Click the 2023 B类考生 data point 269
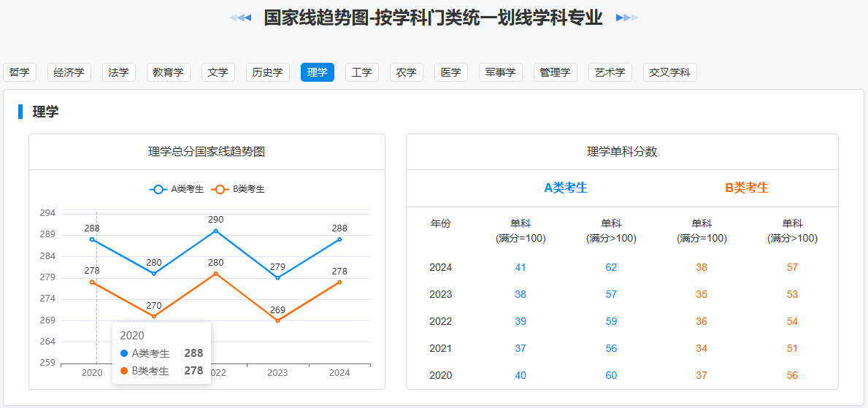868x408 pixels. [277, 320]
